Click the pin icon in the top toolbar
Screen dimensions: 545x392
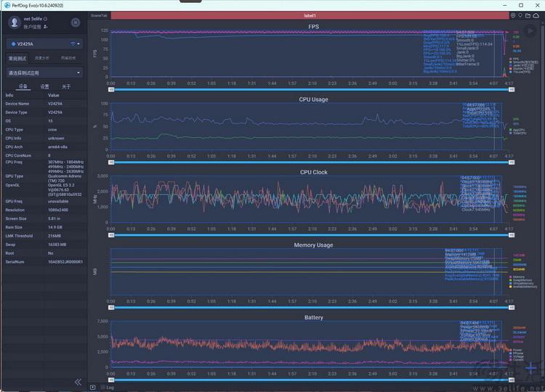520,16
